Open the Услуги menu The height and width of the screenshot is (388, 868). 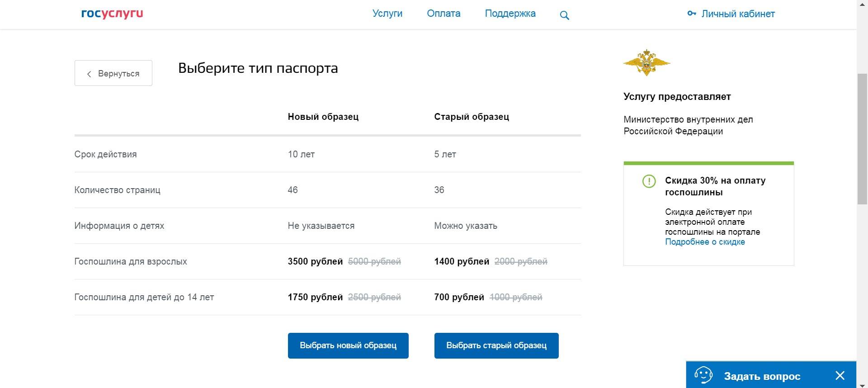[x=387, y=14]
